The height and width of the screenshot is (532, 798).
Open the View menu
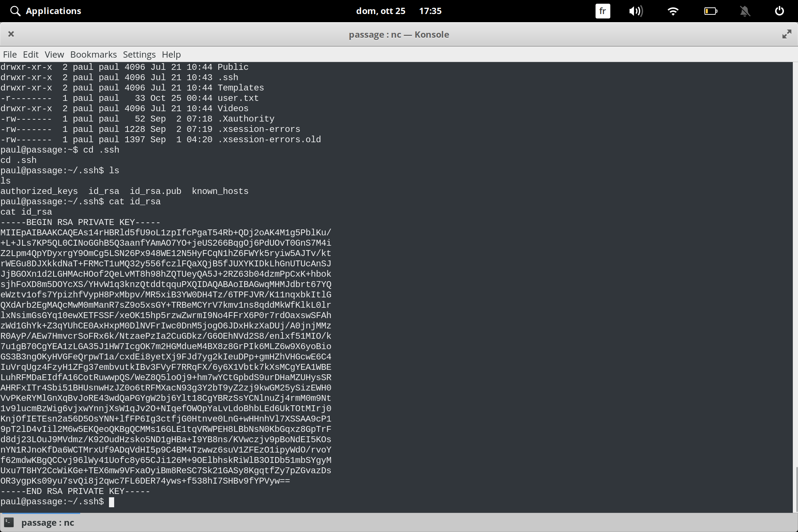pyautogui.click(x=54, y=54)
